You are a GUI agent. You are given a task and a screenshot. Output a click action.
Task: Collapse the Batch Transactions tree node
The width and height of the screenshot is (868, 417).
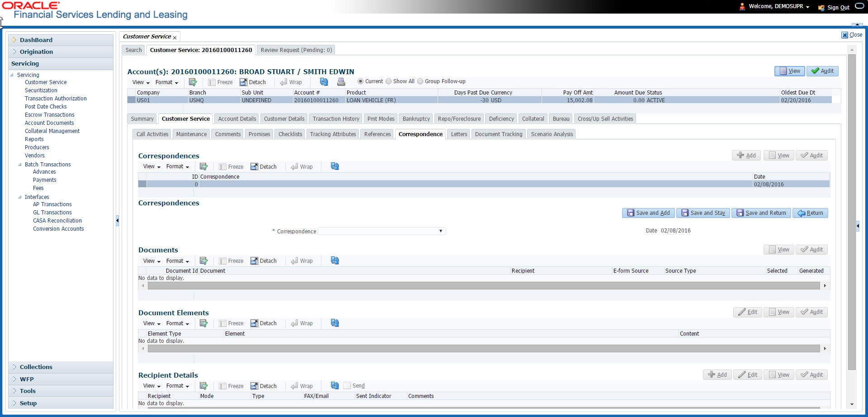point(20,165)
